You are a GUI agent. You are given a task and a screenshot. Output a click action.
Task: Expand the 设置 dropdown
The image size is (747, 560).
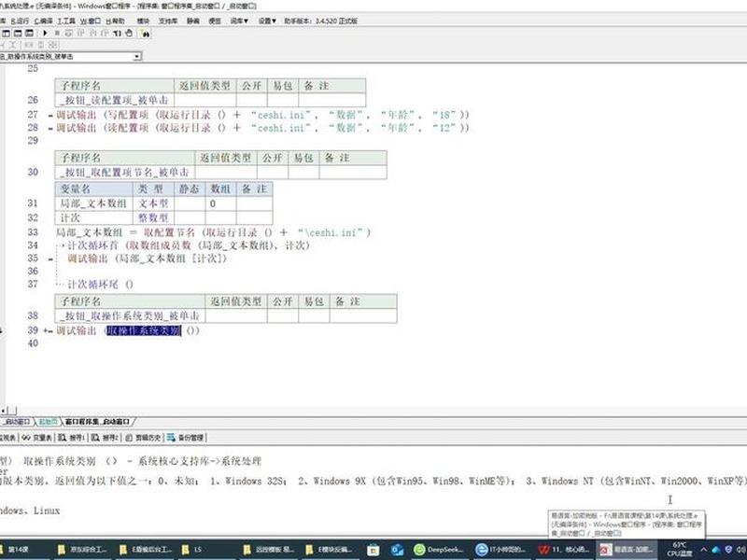click(x=267, y=21)
